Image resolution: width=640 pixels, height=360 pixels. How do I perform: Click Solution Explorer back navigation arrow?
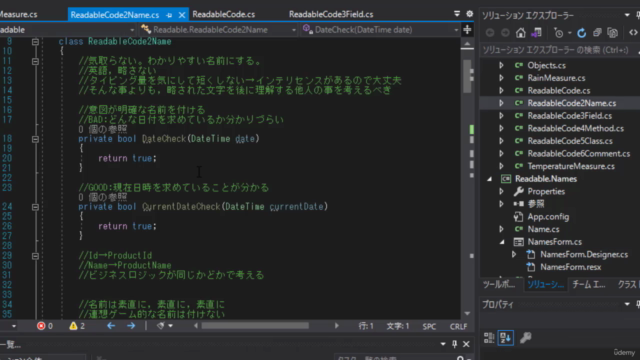(490, 33)
